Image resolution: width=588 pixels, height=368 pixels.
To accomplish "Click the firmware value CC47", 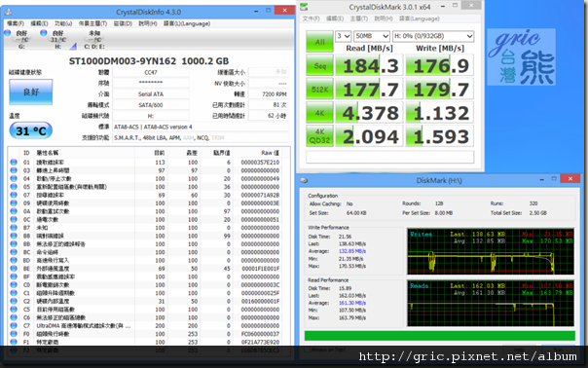I will (x=151, y=72).
